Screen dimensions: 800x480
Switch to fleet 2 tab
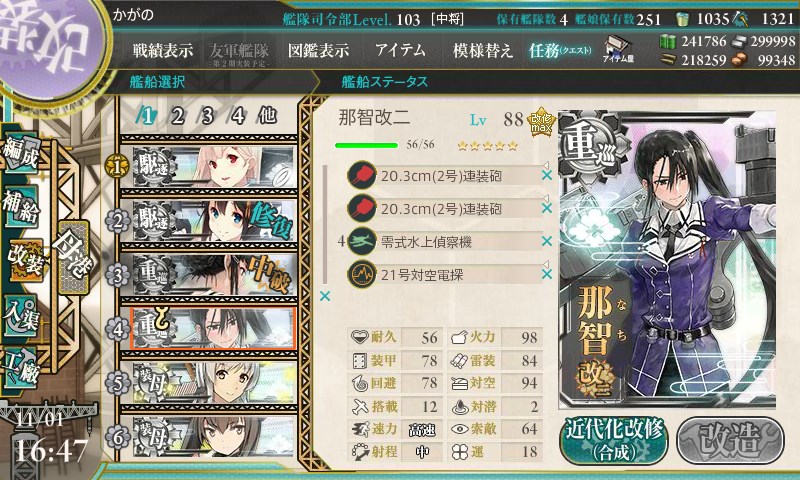(x=177, y=116)
